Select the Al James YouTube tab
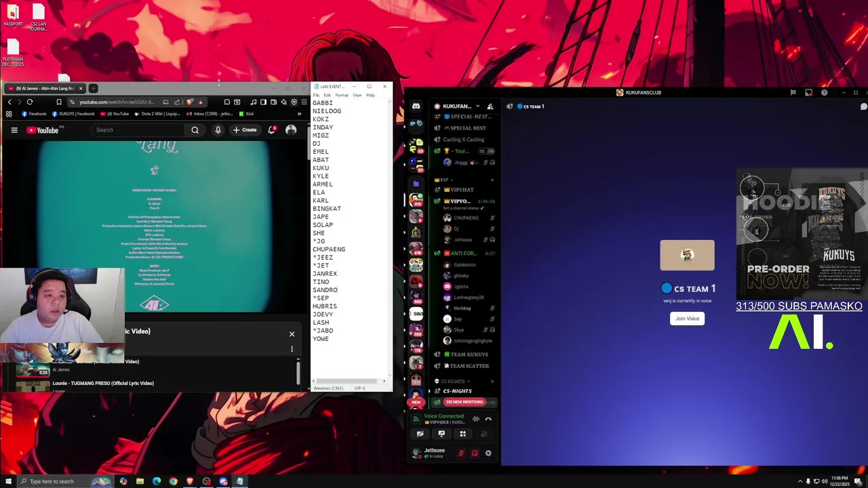 44,88
